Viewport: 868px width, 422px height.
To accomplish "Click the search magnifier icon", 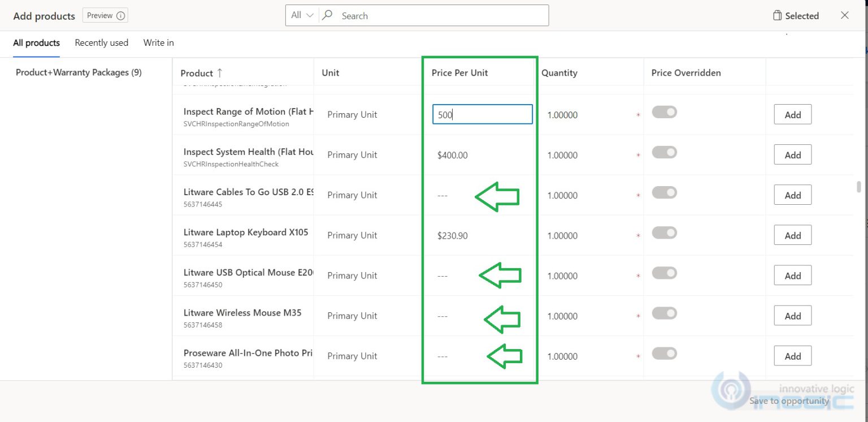I will point(328,15).
